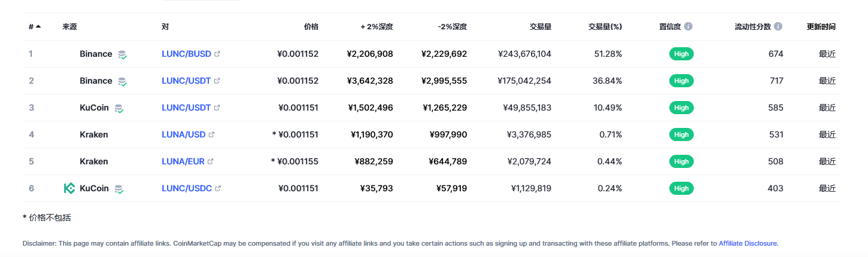Sort by the 交易量 column header
Screen dimensions: 868x257
pos(541,27)
